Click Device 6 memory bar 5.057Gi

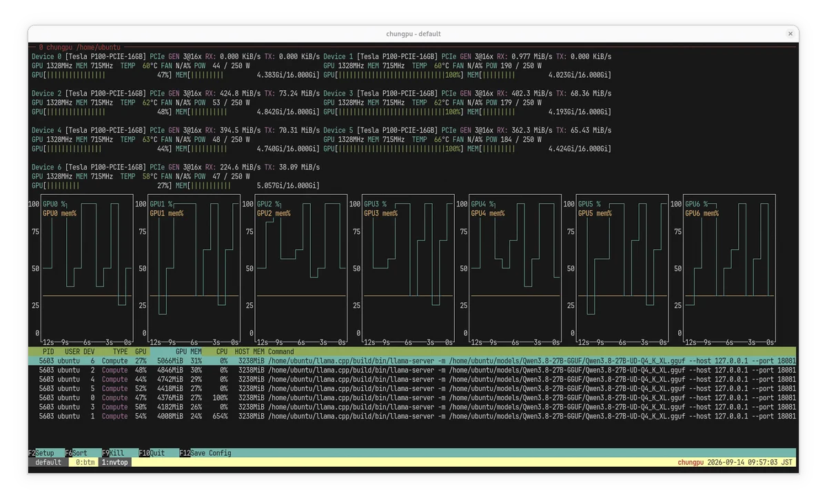point(248,186)
